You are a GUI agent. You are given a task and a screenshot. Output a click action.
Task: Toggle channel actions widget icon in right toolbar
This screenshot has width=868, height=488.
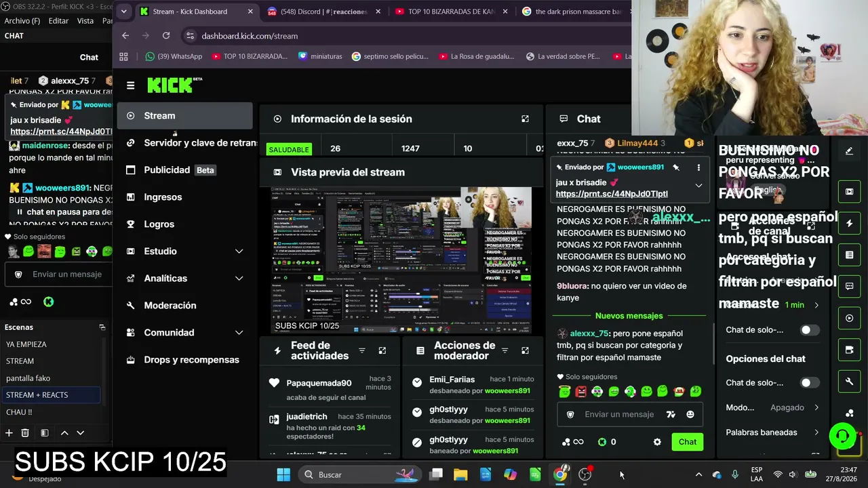pos(849,350)
